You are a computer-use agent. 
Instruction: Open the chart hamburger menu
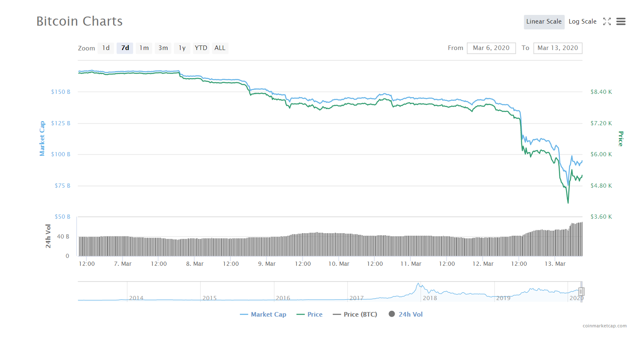621,21
